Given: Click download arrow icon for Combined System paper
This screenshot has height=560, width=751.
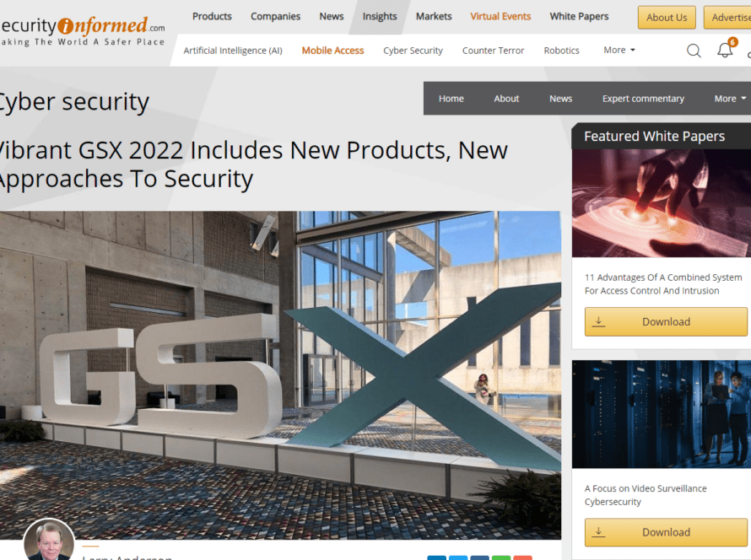Looking at the screenshot, I should coord(598,321).
